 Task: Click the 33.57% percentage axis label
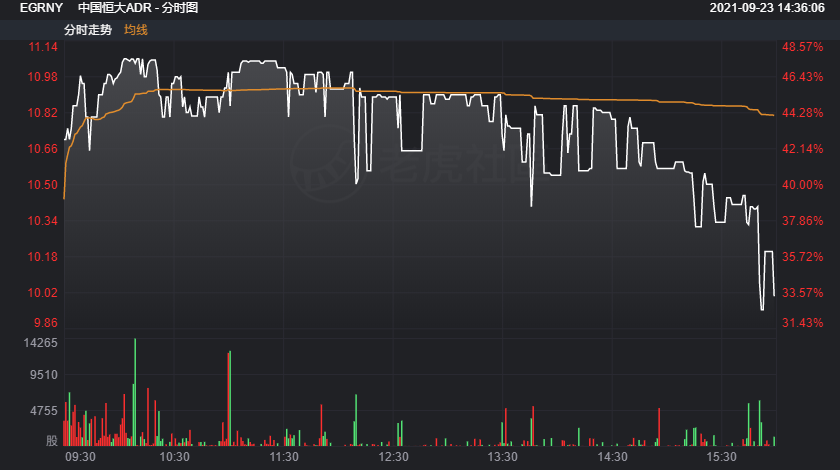tap(802, 293)
